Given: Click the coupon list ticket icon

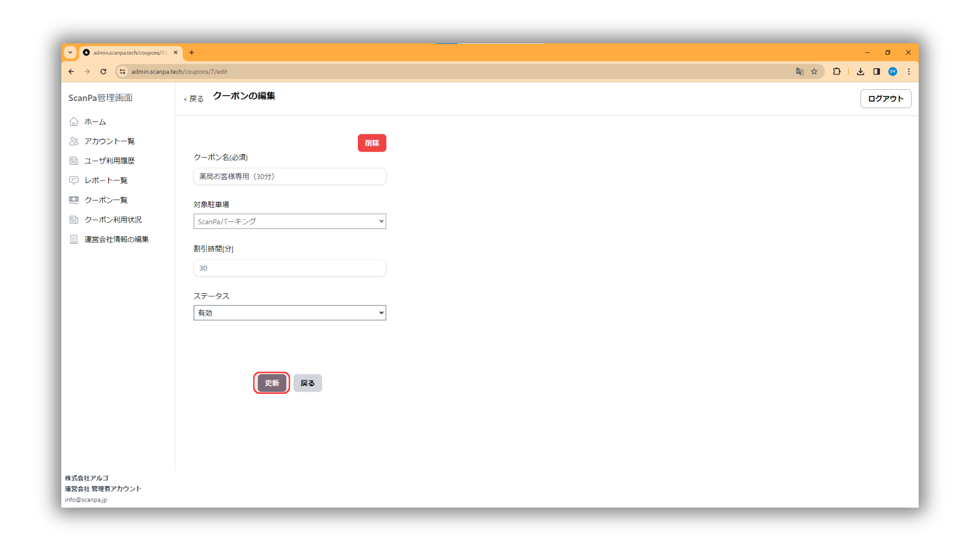Looking at the screenshot, I should [x=73, y=200].
